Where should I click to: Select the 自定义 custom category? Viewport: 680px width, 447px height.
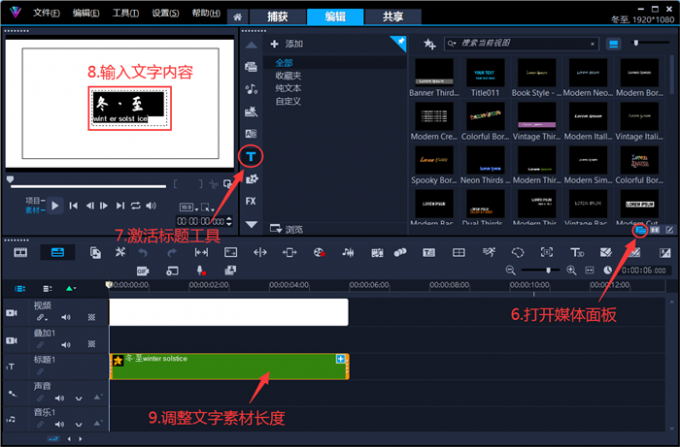click(288, 101)
